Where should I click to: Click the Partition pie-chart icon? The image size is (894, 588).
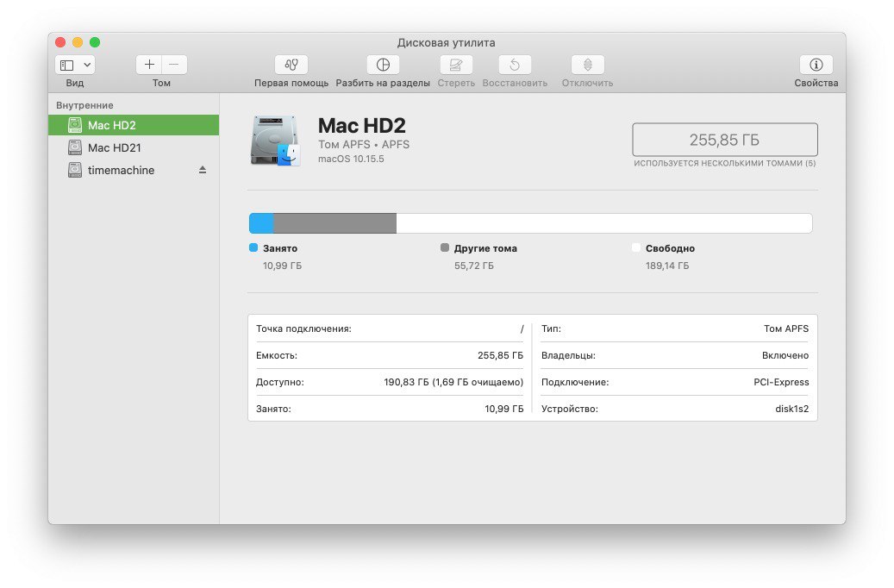click(x=383, y=65)
